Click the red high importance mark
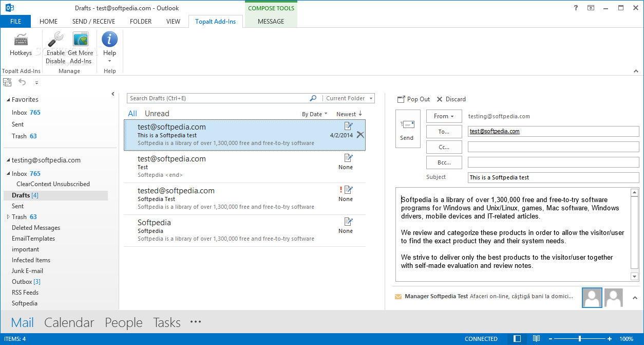 coord(340,190)
